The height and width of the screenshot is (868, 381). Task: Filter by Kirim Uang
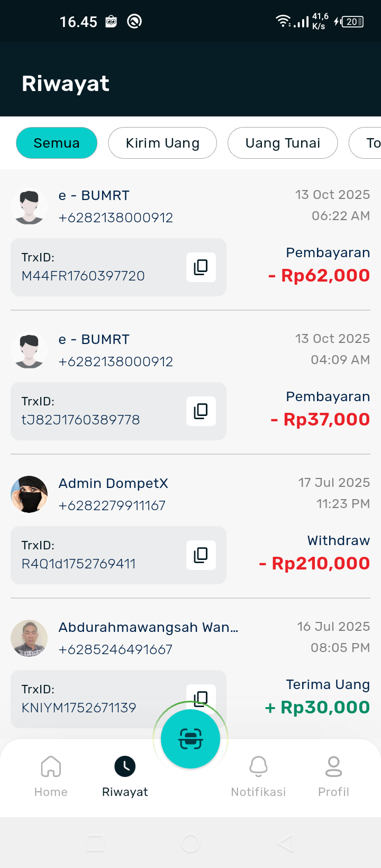click(162, 143)
